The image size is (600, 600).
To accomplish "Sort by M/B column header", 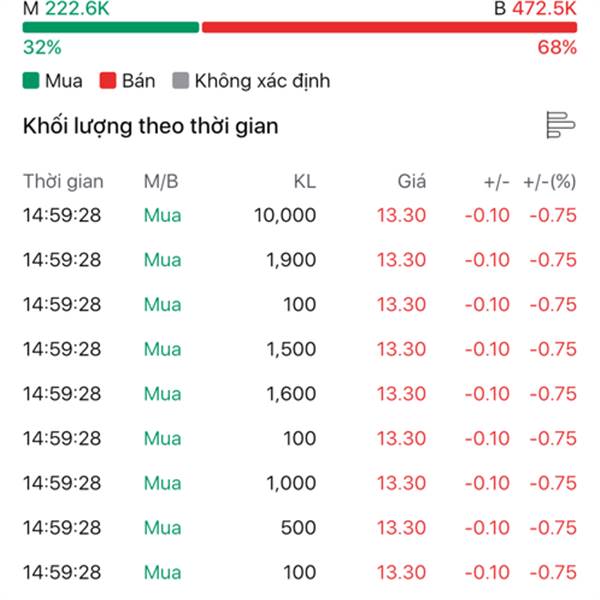I will [x=160, y=181].
